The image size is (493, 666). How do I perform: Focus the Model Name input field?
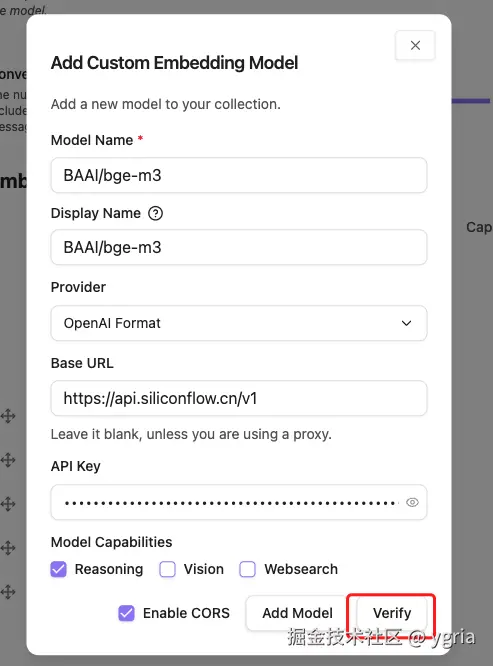tap(239, 175)
